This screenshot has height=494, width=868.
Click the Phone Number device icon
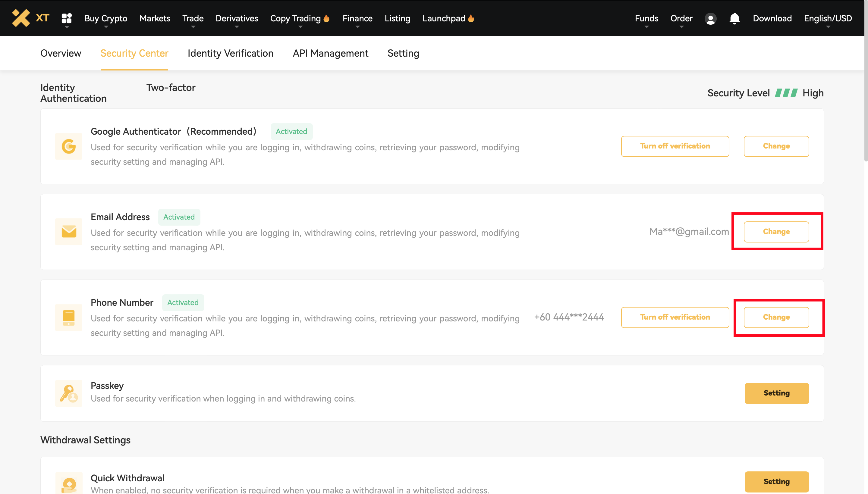click(69, 317)
